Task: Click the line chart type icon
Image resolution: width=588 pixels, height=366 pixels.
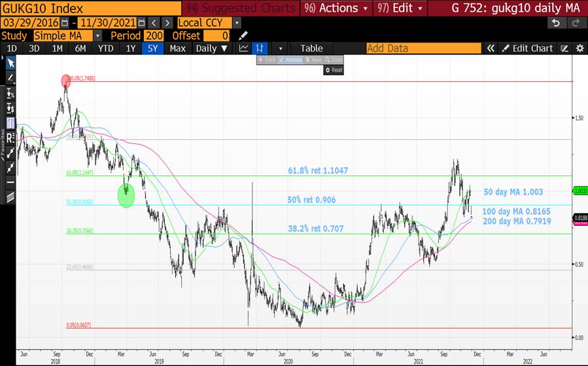Action: (x=244, y=48)
